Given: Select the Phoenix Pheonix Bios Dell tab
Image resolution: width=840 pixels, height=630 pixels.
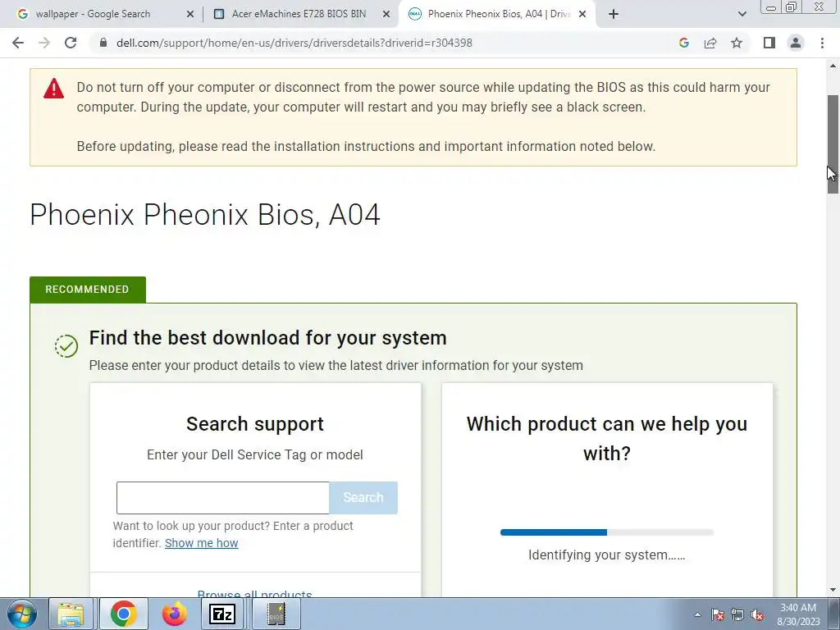Looking at the screenshot, I should click(499, 14).
